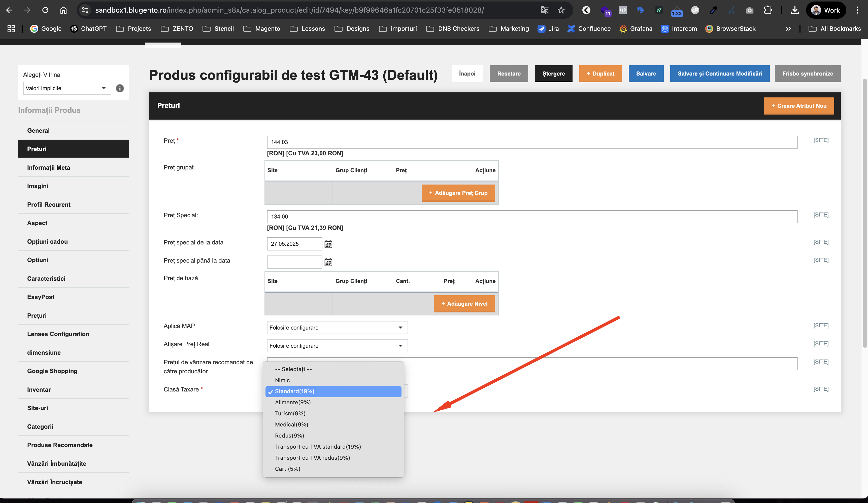
Task: Open browser extensions puzzle icon
Action: point(768,10)
